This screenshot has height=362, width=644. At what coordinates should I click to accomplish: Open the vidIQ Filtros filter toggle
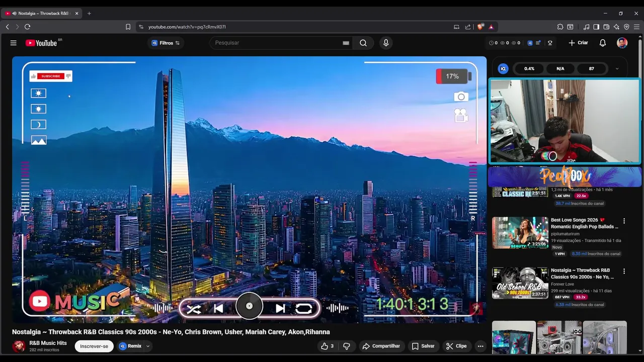click(x=166, y=43)
